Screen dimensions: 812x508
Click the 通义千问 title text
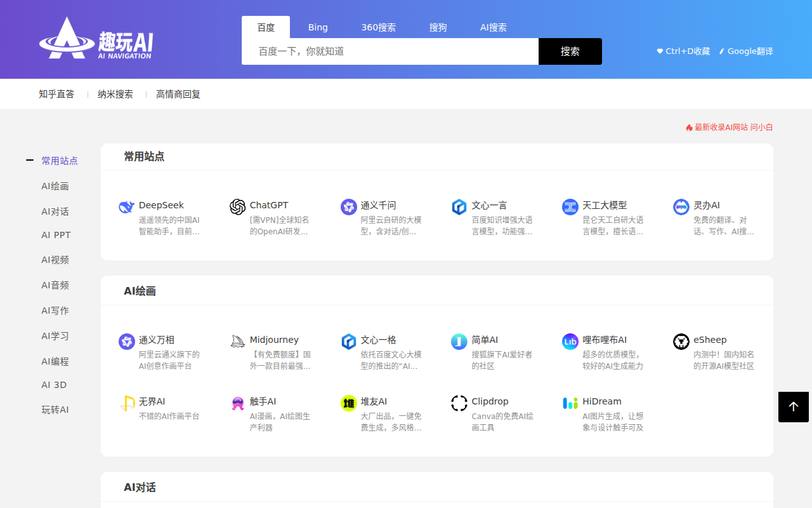[379, 205]
